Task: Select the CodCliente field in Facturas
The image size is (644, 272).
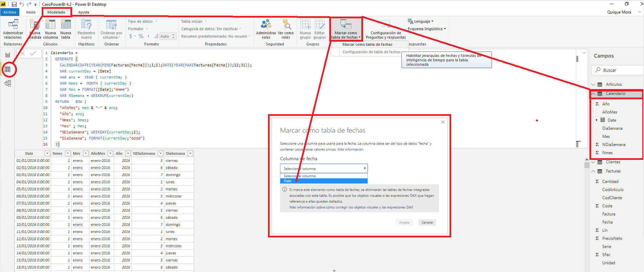Action: 612,198
